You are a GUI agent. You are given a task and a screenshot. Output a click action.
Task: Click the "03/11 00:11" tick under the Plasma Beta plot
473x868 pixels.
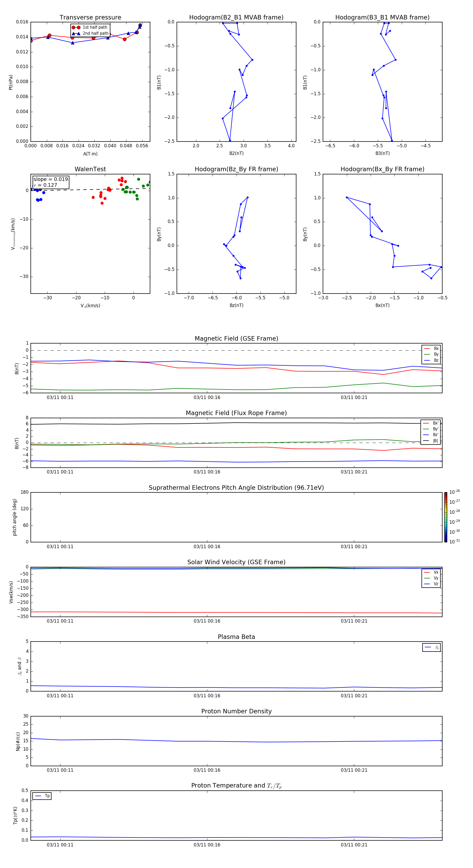pyautogui.click(x=60, y=696)
